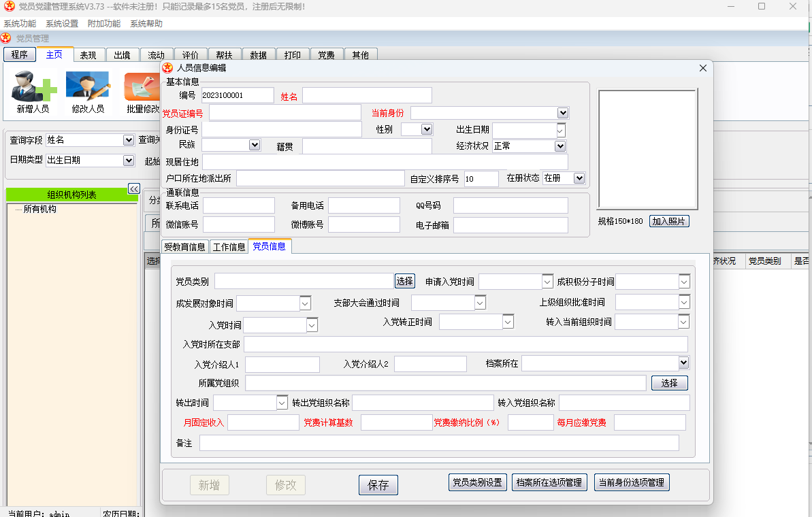Click 选择 next to 所属党组织
This screenshot has width=812, height=517.
(x=670, y=383)
